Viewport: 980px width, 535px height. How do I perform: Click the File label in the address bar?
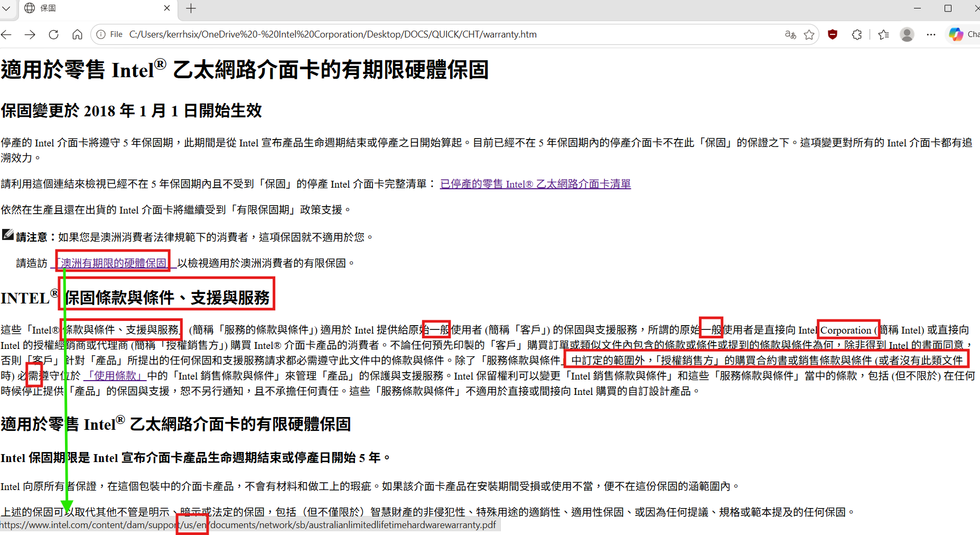116,34
